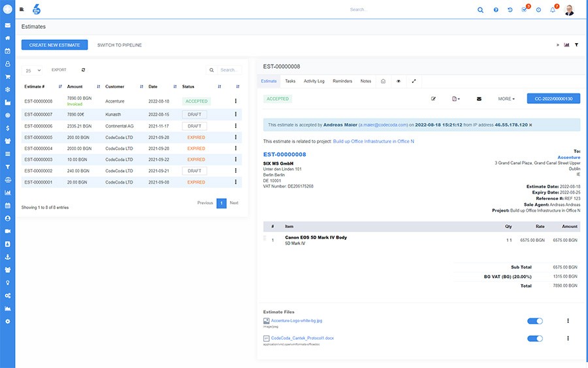Screen dimensions: 588x368
Task: Open the shopping cart icon in the sidebar
Action: (7, 76)
